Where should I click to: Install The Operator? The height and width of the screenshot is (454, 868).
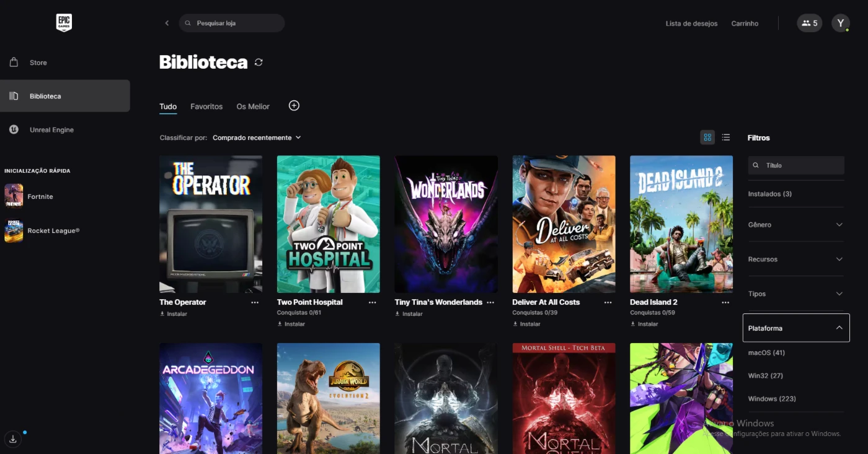pos(174,314)
